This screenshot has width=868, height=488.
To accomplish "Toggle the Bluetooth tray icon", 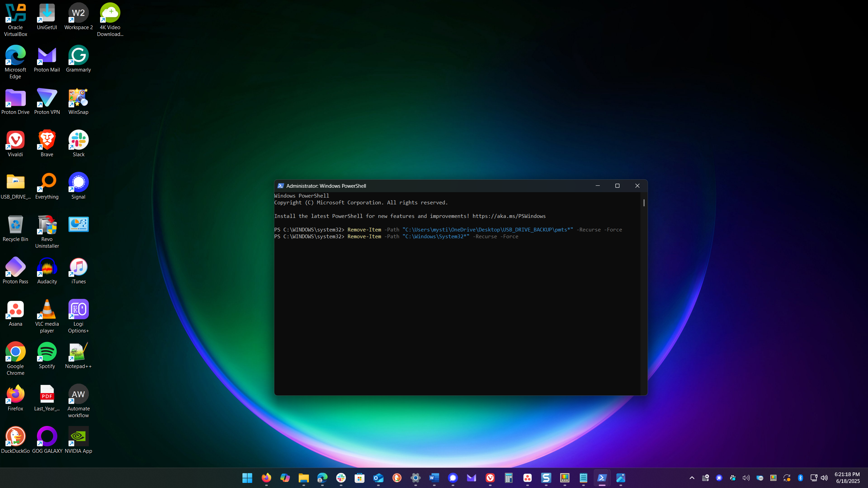I will click(800, 478).
